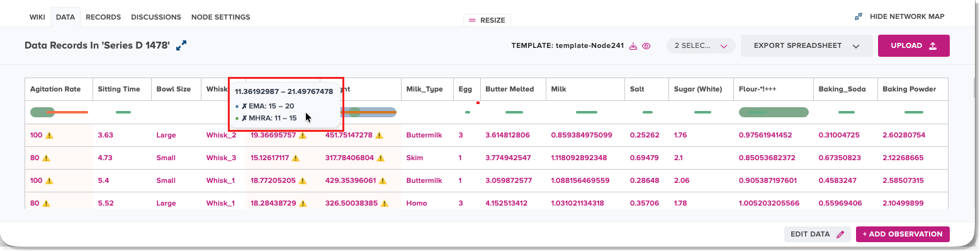Click the Flour range bar

[774, 112]
